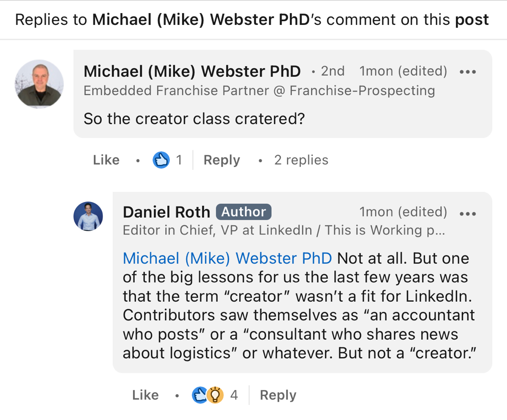View thumbs-up reaction on Webster's comment

coord(161,160)
